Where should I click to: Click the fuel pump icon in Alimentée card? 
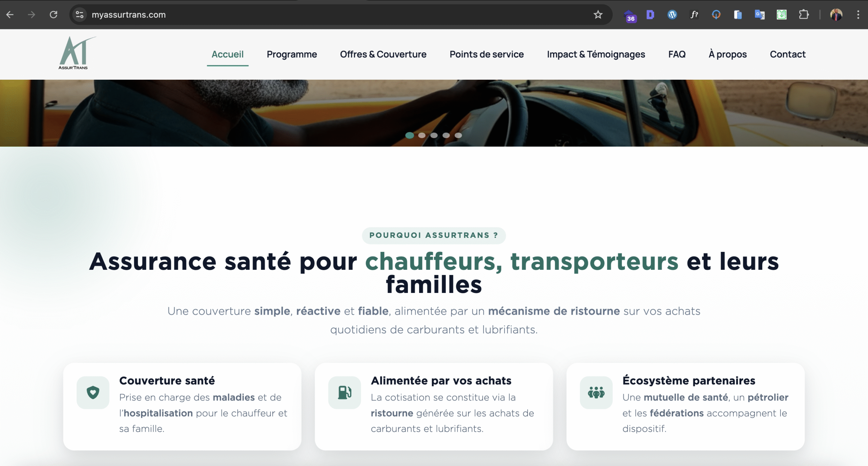point(344,392)
